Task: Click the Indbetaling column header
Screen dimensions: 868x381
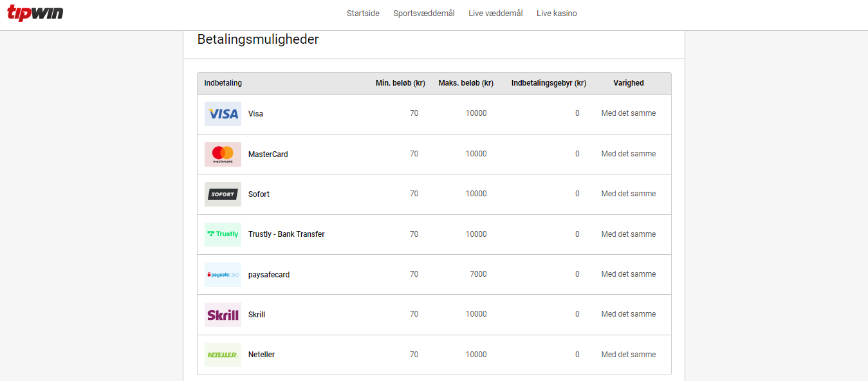Action: coord(223,83)
